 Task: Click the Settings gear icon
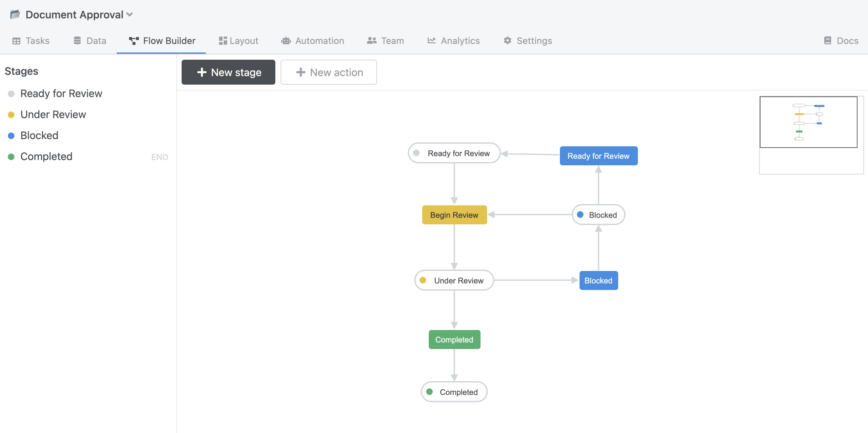pos(507,40)
